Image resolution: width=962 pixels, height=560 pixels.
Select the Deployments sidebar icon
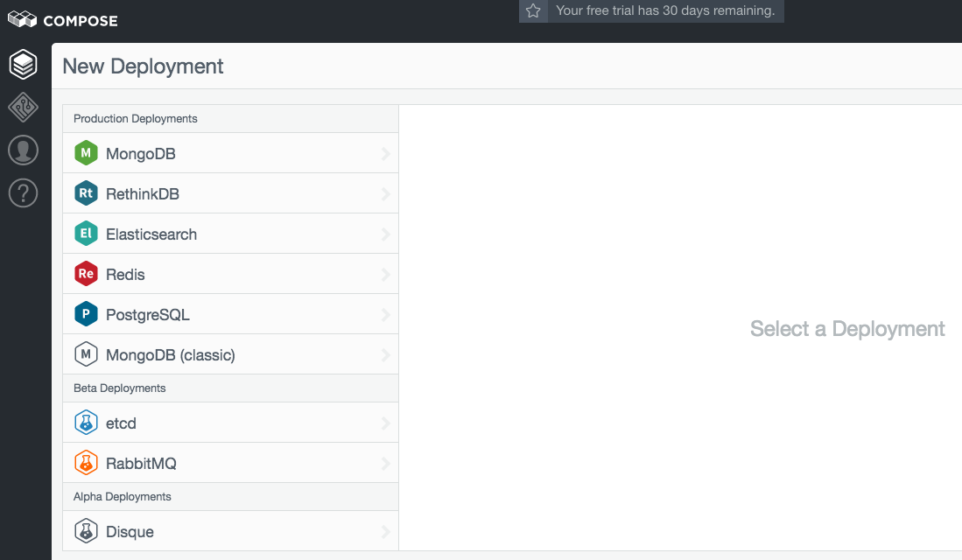point(23,64)
